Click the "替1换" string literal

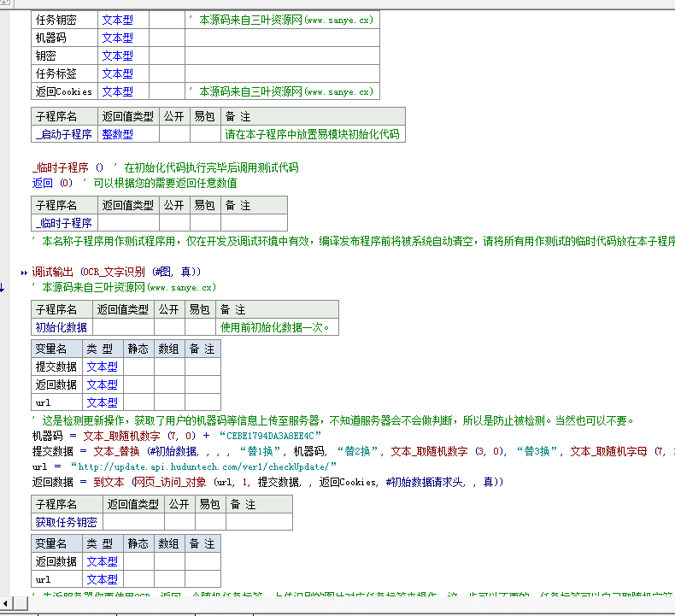pos(260,451)
